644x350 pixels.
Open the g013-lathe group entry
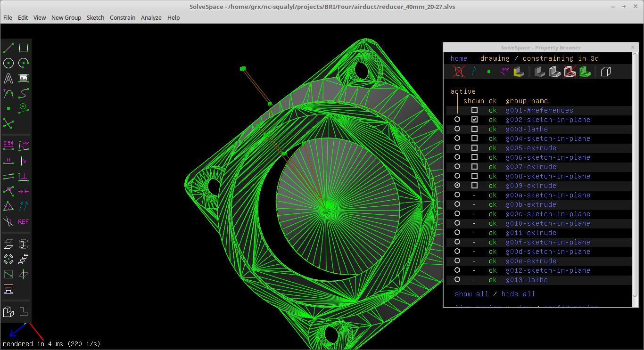(527, 280)
